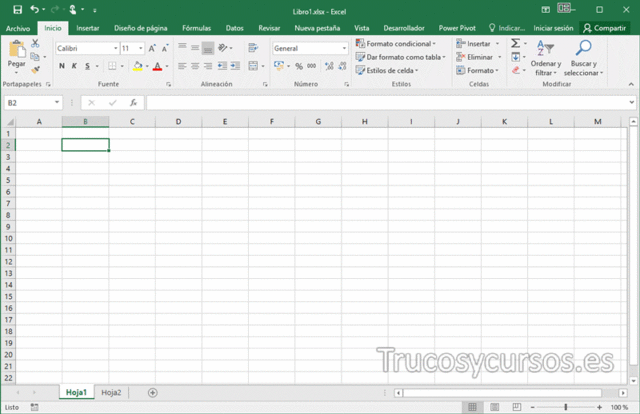Viewport: 640px width, 414px height.
Task: Switch to the Insertar tab
Action: pyautogui.click(x=88, y=28)
